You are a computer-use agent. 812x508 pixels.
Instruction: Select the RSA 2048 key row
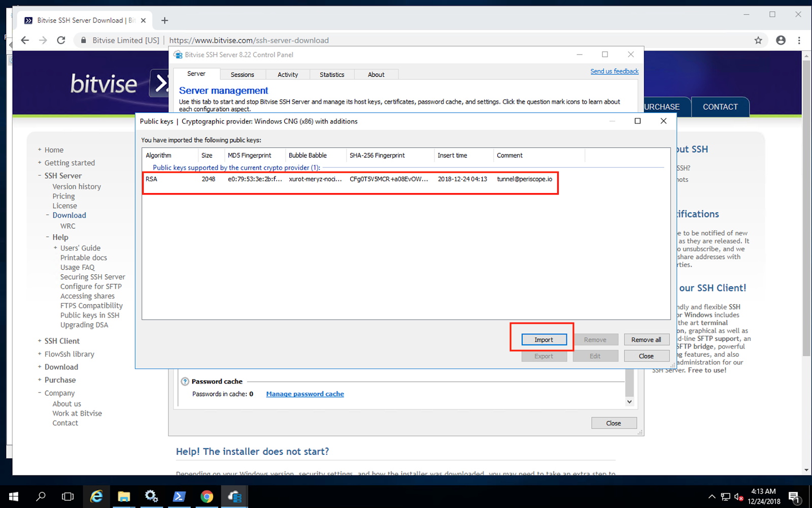pos(351,179)
